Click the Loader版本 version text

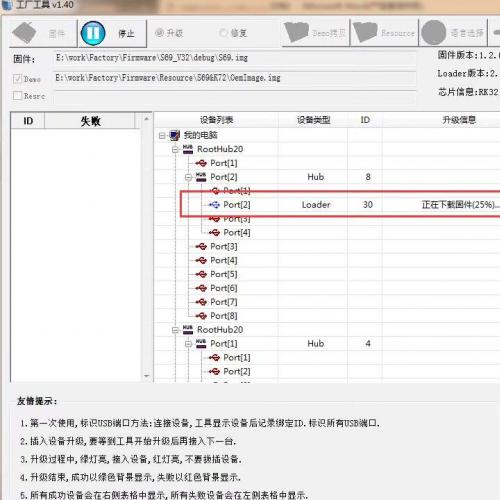468,73
